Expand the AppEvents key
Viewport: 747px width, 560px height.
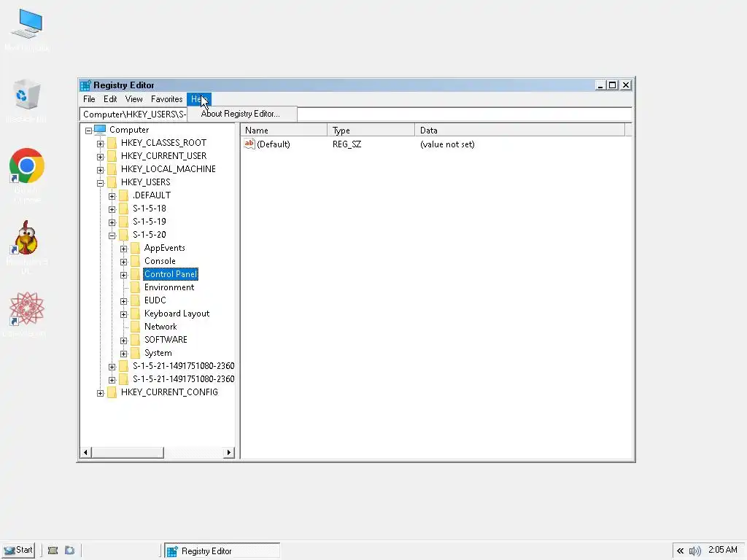(x=124, y=249)
